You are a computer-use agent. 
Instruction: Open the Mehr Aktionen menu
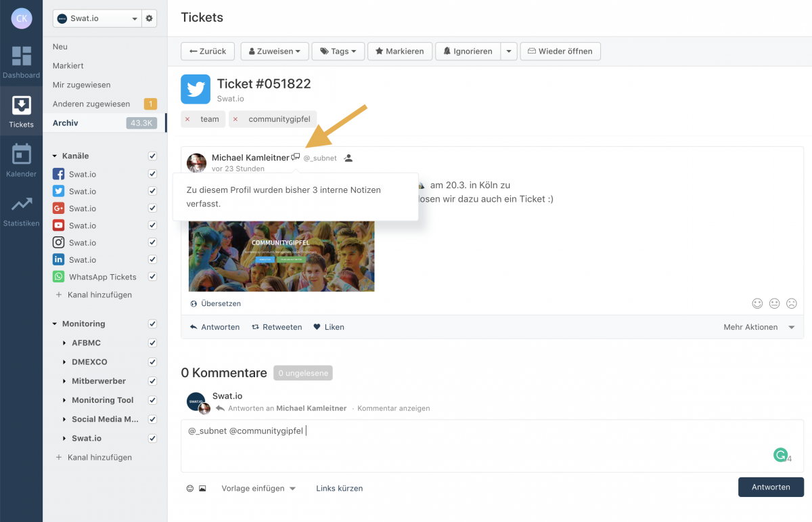759,327
